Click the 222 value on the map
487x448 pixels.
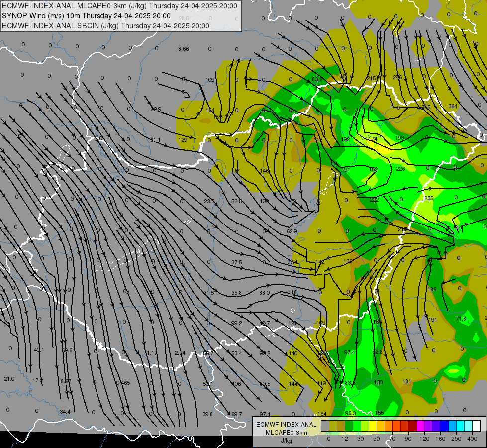click(374, 200)
